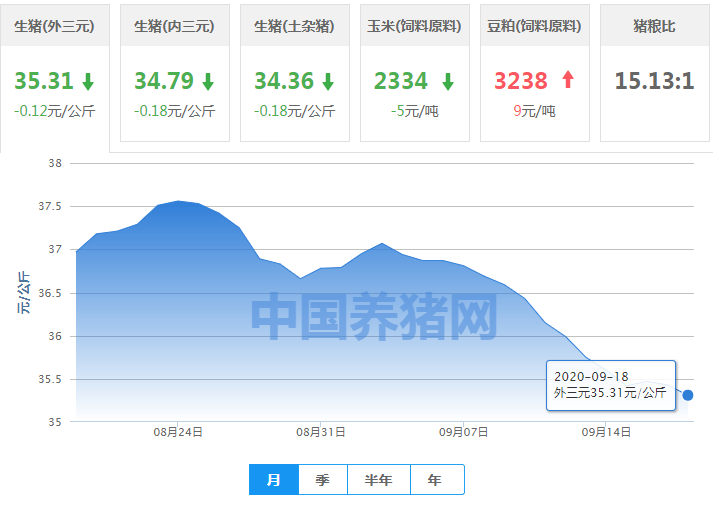Click the 09月07日 axis label
713x505 pixels.
(463, 432)
